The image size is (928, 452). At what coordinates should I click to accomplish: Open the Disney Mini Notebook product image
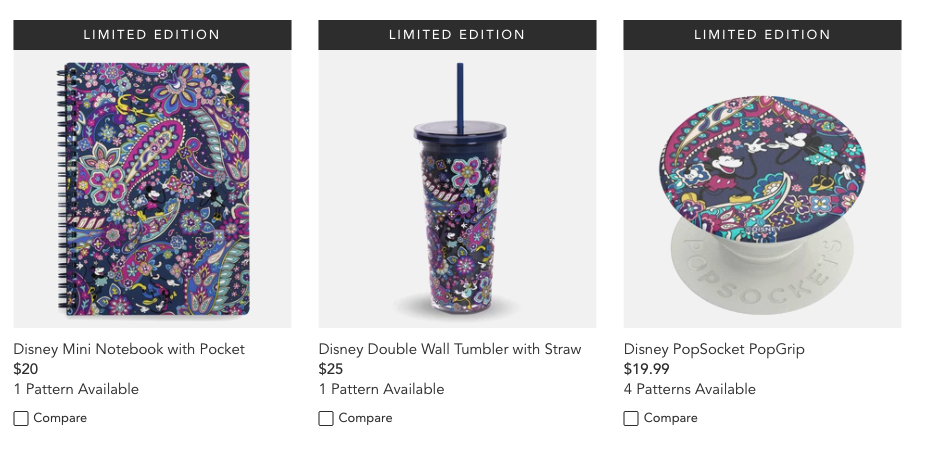point(152,189)
